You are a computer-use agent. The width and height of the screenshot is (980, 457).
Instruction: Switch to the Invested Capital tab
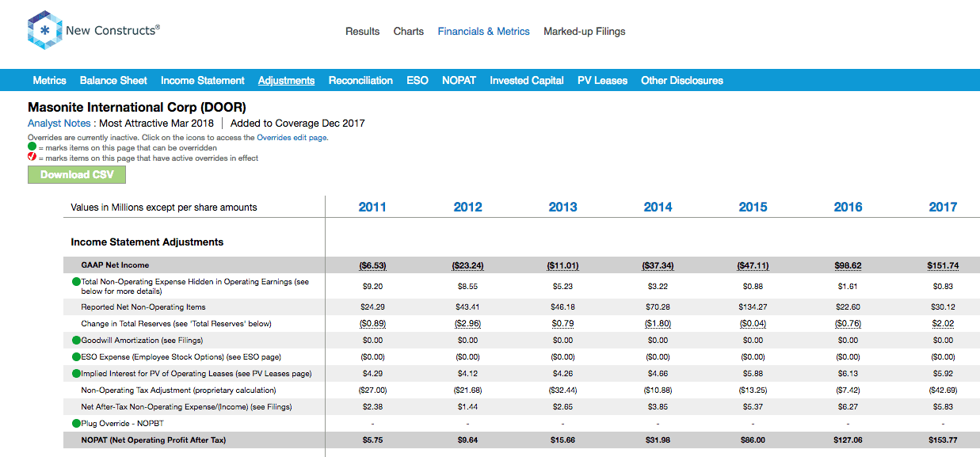click(x=527, y=80)
